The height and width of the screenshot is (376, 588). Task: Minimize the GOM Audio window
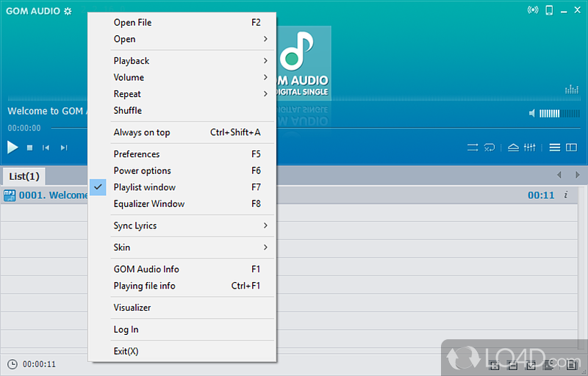tap(564, 11)
